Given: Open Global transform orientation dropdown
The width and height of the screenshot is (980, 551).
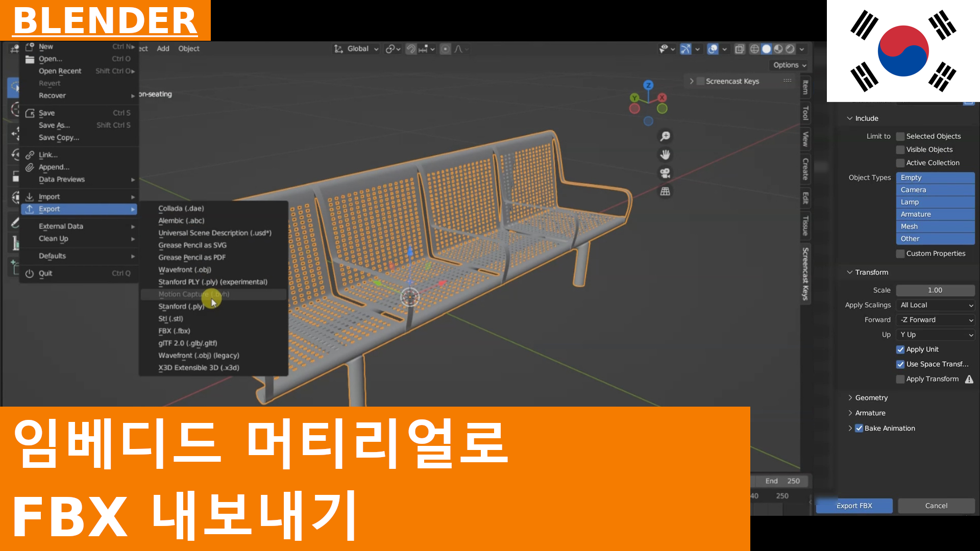Looking at the screenshot, I should click(x=357, y=49).
